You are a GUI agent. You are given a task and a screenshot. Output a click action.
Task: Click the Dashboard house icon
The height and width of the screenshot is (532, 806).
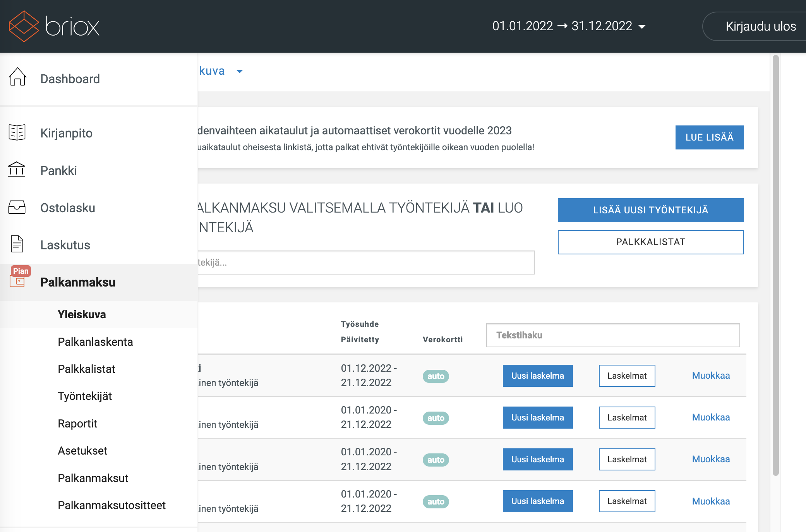17,77
